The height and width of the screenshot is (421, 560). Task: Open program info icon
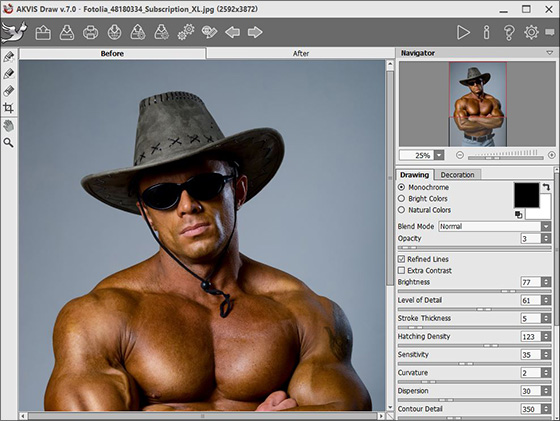point(486,32)
